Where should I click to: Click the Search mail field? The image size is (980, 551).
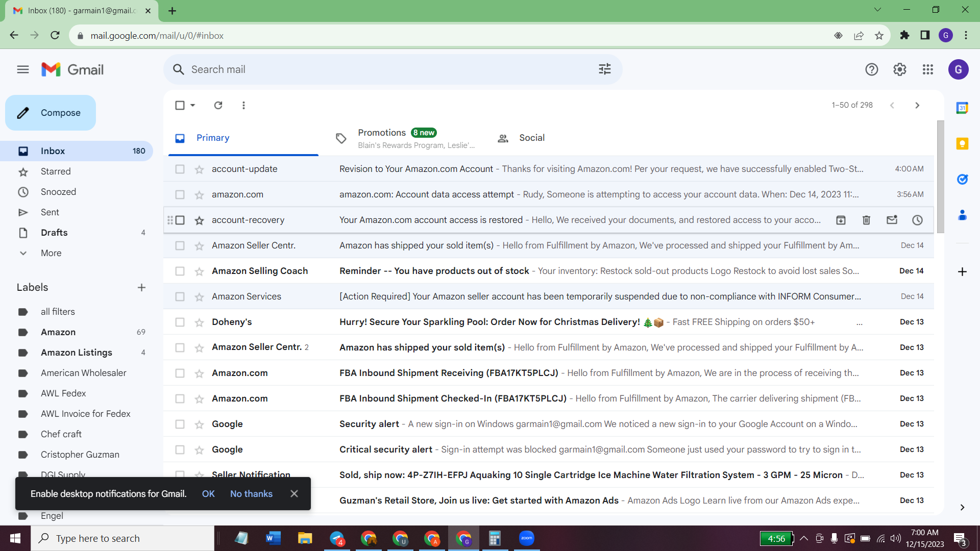(x=393, y=69)
